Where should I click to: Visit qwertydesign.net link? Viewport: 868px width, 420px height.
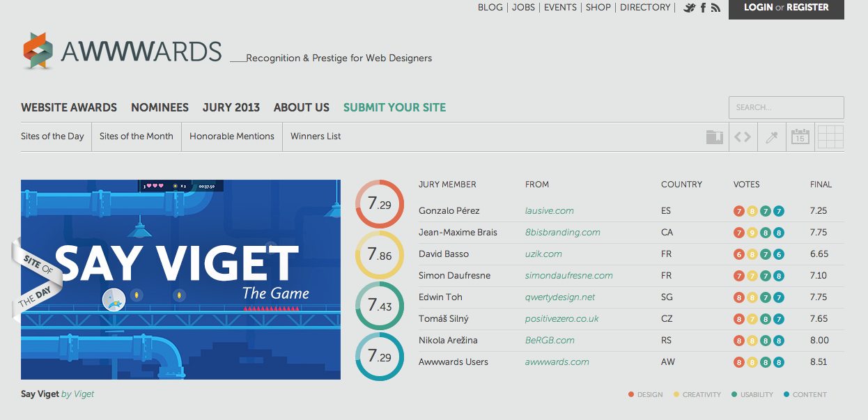click(560, 297)
